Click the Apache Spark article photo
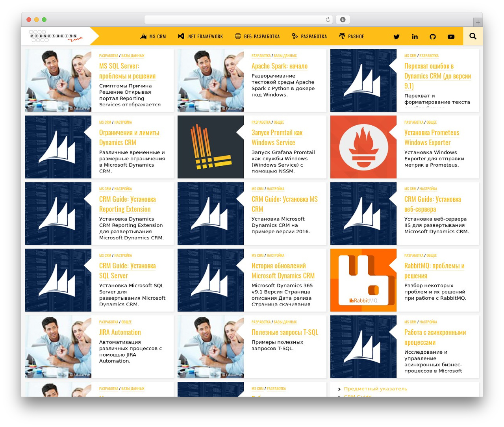This screenshot has width=504, height=427. point(211,80)
